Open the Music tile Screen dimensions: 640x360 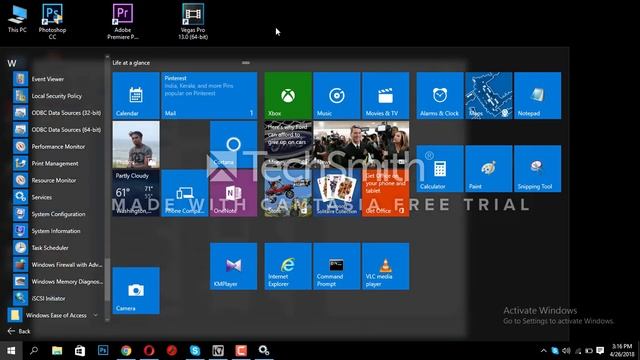(337, 96)
